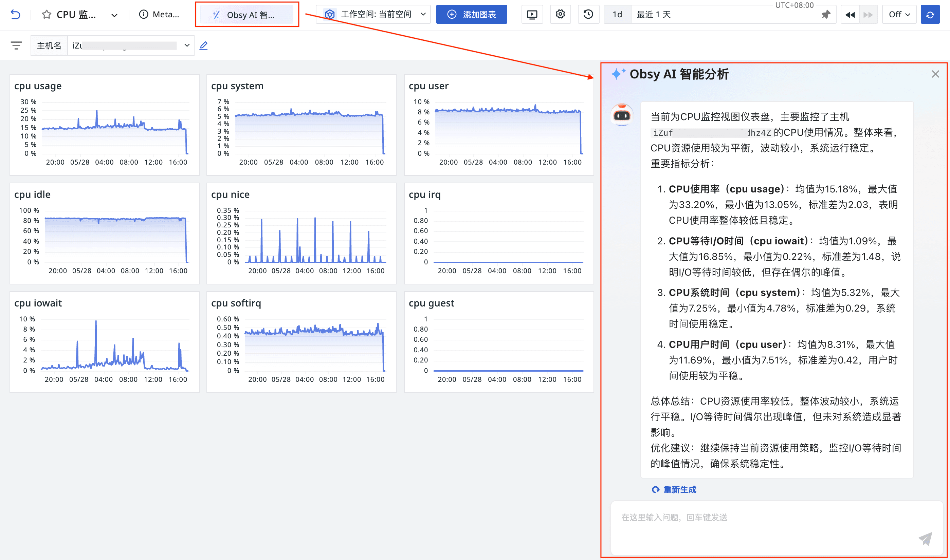Open the workspace selector dropdown

click(373, 14)
